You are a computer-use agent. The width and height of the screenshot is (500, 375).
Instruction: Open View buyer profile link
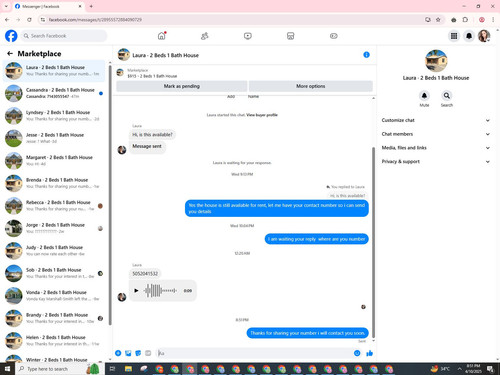coord(262,115)
